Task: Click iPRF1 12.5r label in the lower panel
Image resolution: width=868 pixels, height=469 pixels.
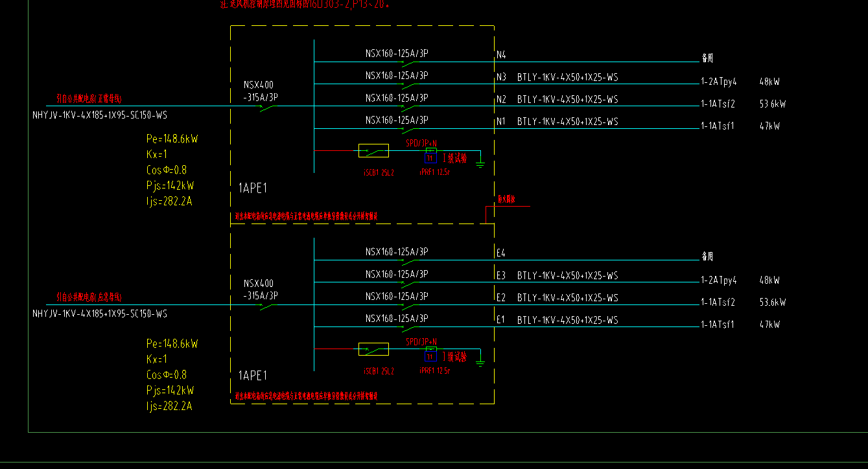Action: [x=435, y=371]
